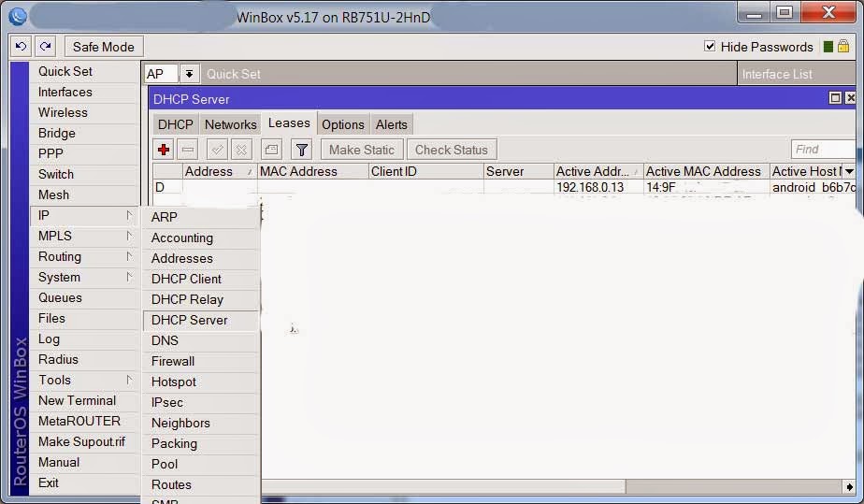Expand the Tools submenu
The width and height of the screenshot is (864, 504).
84,380
